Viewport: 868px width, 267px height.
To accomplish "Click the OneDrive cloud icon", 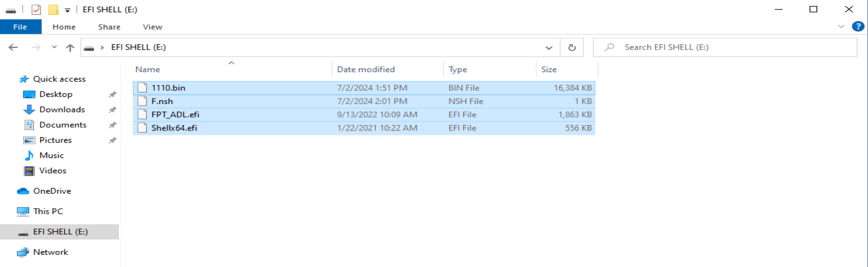I will tap(23, 191).
